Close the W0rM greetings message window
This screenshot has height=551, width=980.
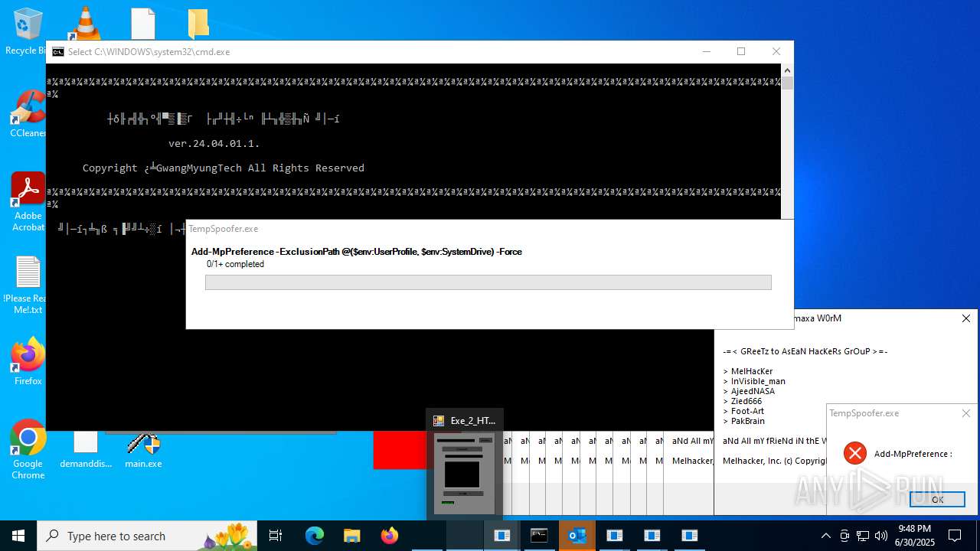click(965, 318)
